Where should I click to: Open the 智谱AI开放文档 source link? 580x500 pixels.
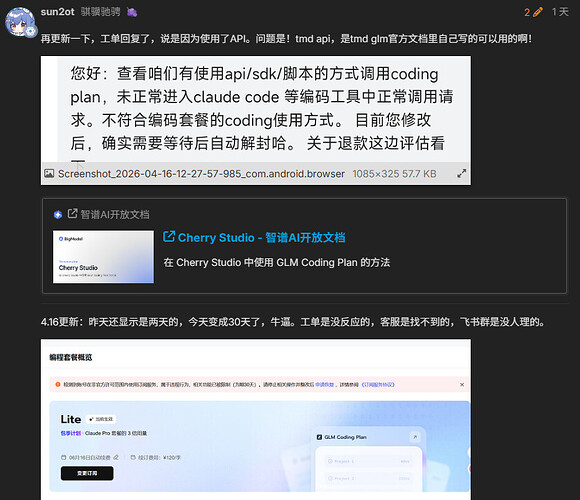115,214
